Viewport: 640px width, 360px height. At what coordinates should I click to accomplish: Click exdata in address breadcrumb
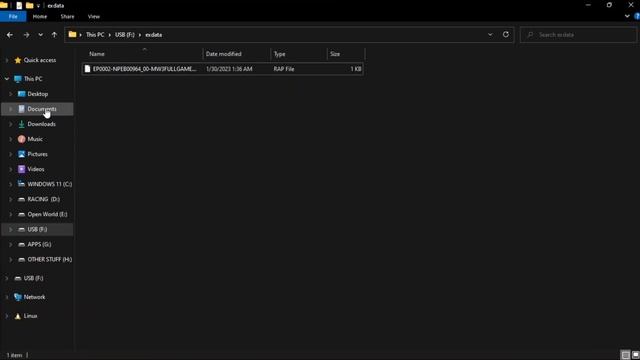point(153,35)
